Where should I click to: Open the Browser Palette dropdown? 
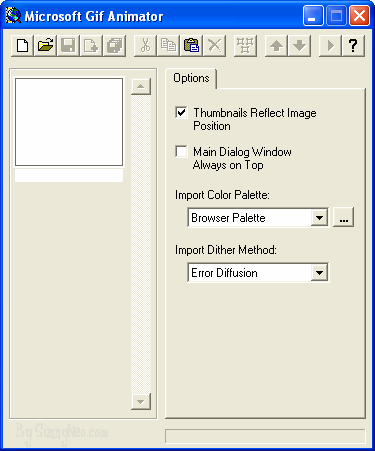click(319, 218)
